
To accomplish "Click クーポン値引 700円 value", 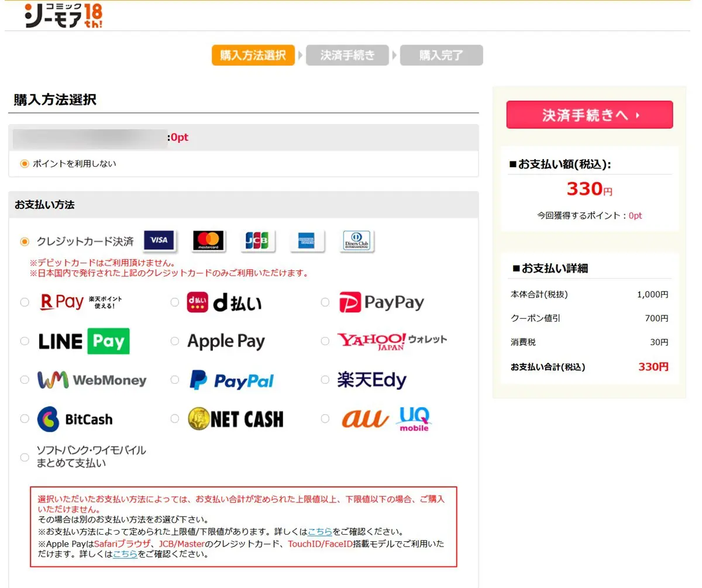I will pos(656,319).
